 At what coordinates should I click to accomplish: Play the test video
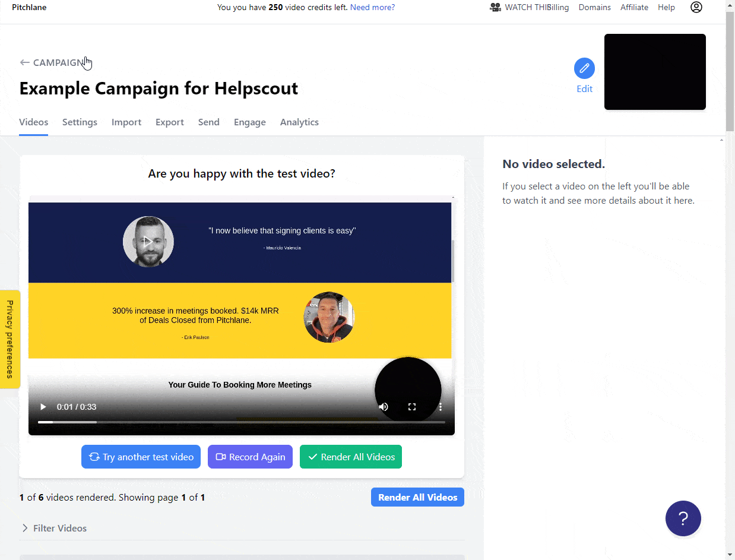coord(43,407)
